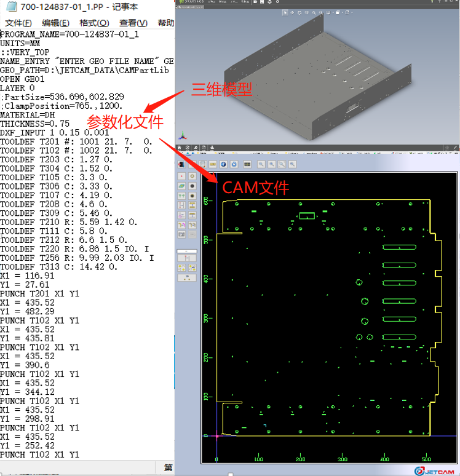The image size is (460, 476).
Task: Select the rotate tool in the 3D viewer toolbar
Action: coord(299,13)
